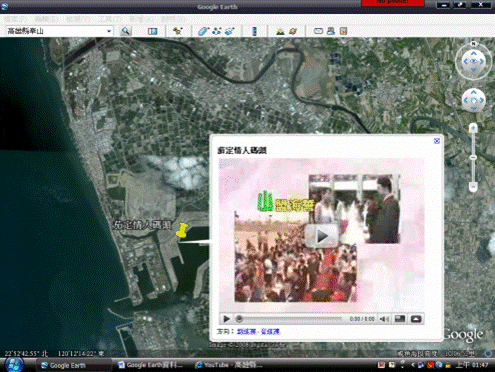The height and width of the screenshot is (372, 495).
Task: Click the print icon in toolbar
Action: [x=331, y=31]
